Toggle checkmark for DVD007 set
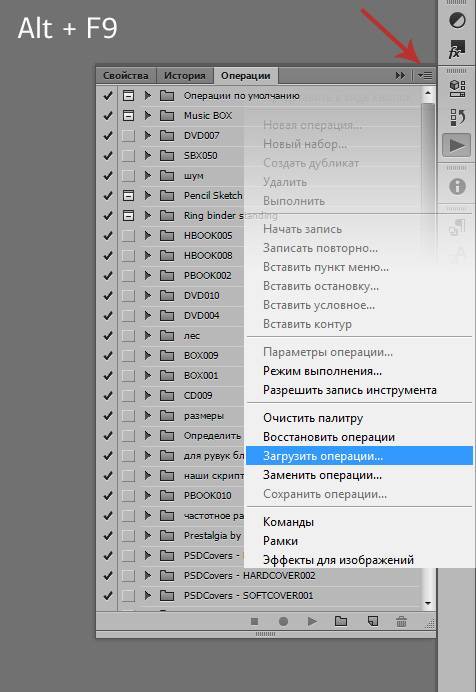This screenshot has height=692, width=476. pyautogui.click(x=107, y=135)
